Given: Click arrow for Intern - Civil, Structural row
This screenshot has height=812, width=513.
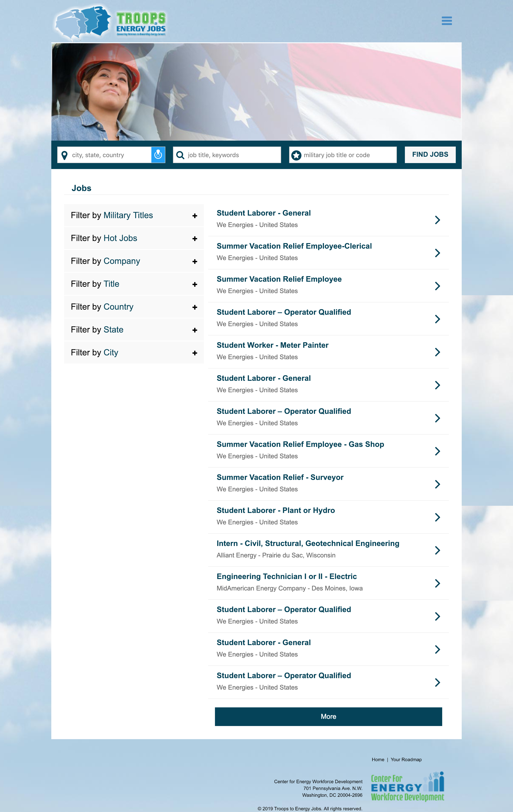Looking at the screenshot, I should click(437, 550).
